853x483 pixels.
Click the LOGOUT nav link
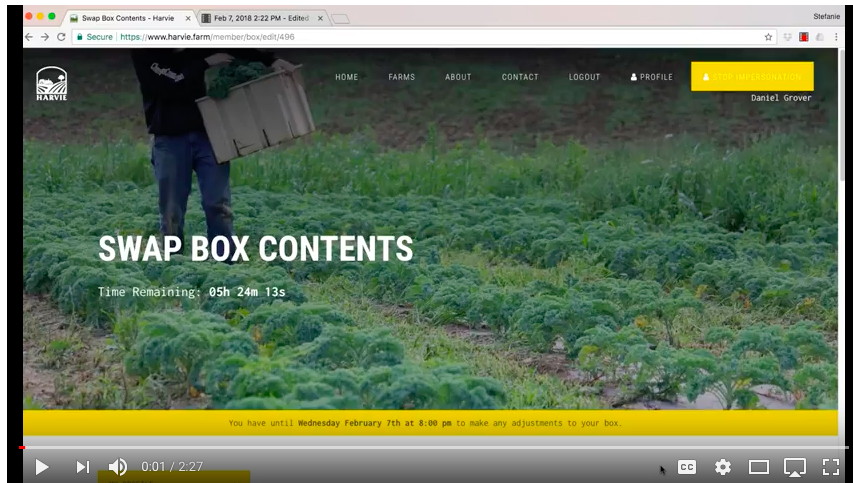[x=584, y=77]
